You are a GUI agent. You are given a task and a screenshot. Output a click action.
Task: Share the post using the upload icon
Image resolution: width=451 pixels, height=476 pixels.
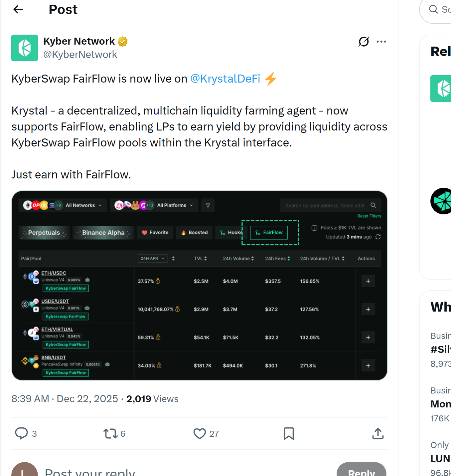tap(377, 433)
